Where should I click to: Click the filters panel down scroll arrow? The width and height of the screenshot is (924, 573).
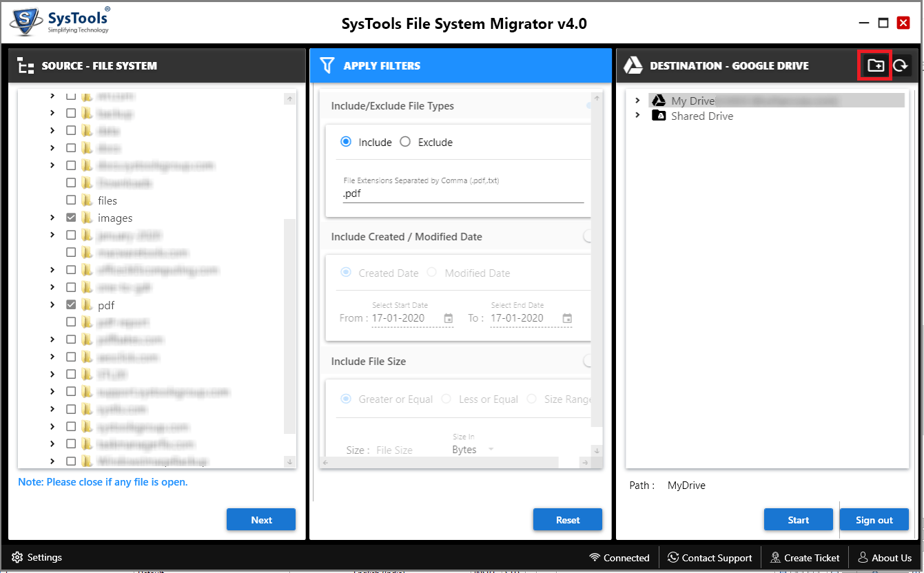597,450
